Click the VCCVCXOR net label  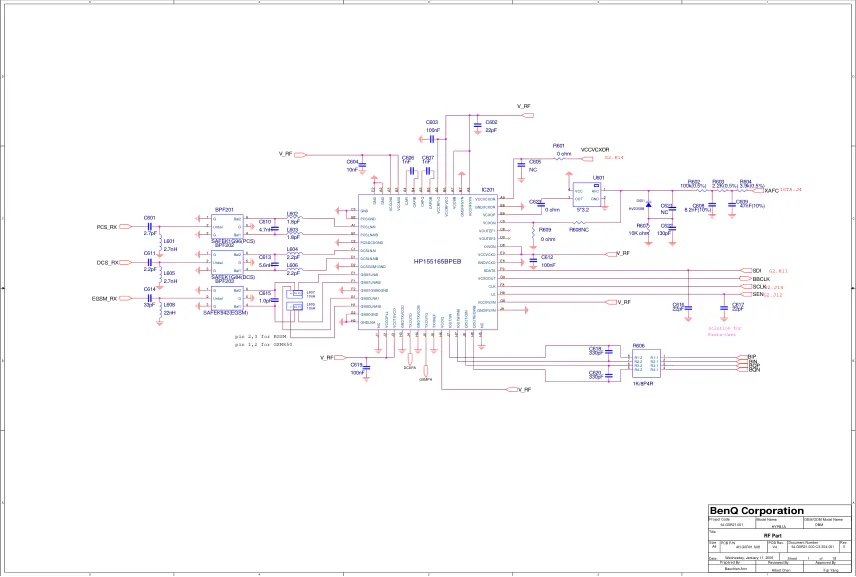595,150
